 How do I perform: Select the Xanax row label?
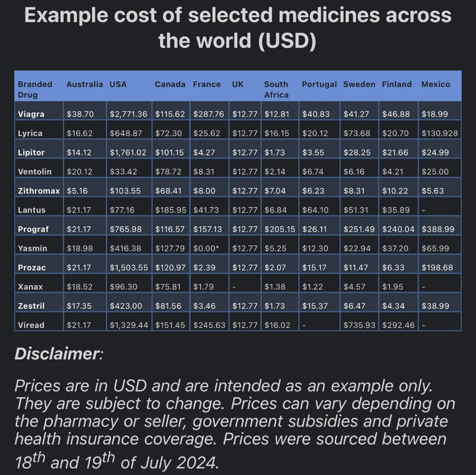click(30, 287)
